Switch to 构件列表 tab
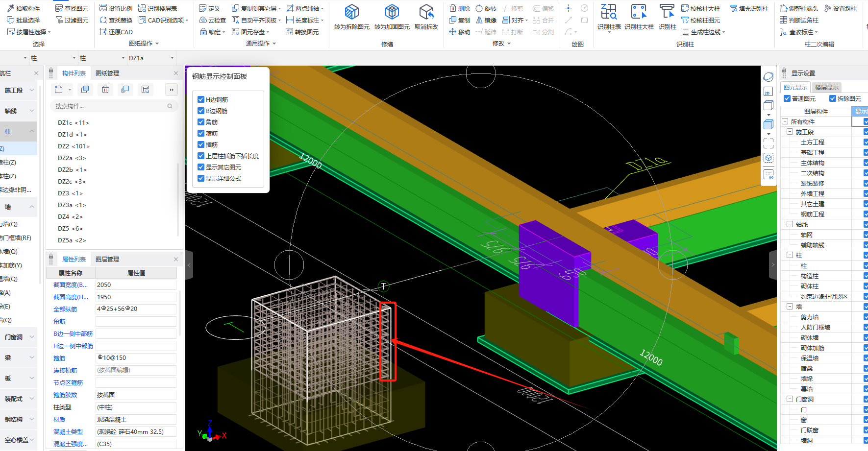The width and height of the screenshot is (868, 451). (x=74, y=73)
